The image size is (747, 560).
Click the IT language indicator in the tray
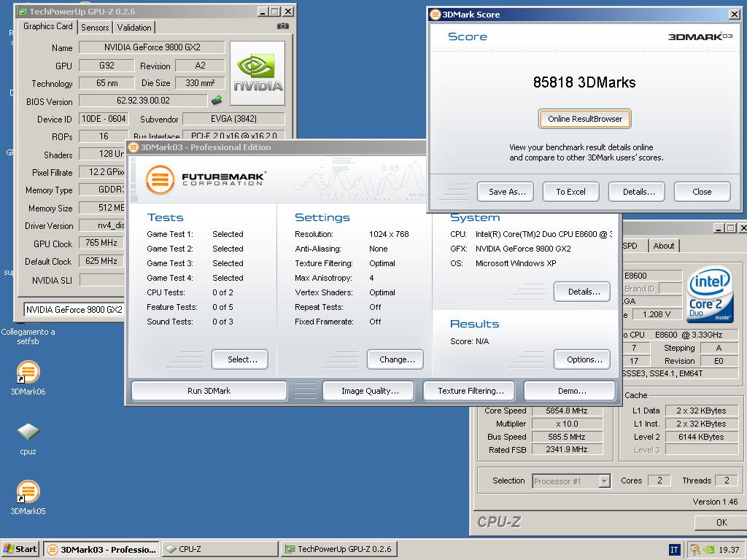click(x=674, y=550)
